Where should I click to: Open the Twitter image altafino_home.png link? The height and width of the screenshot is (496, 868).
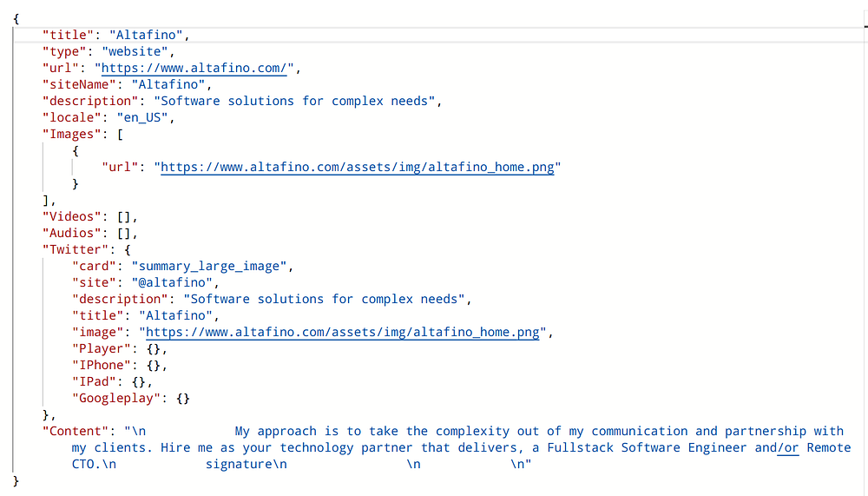(x=342, y=333)
